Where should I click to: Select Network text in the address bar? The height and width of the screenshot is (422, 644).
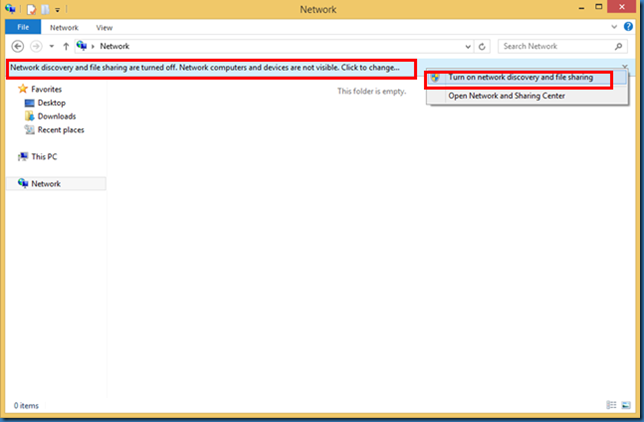(115, 46)
